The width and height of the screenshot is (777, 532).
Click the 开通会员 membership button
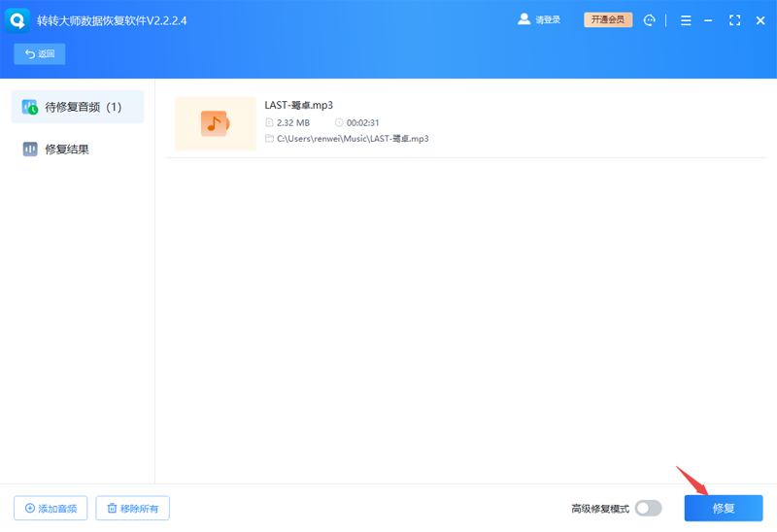tap(608, 19)
